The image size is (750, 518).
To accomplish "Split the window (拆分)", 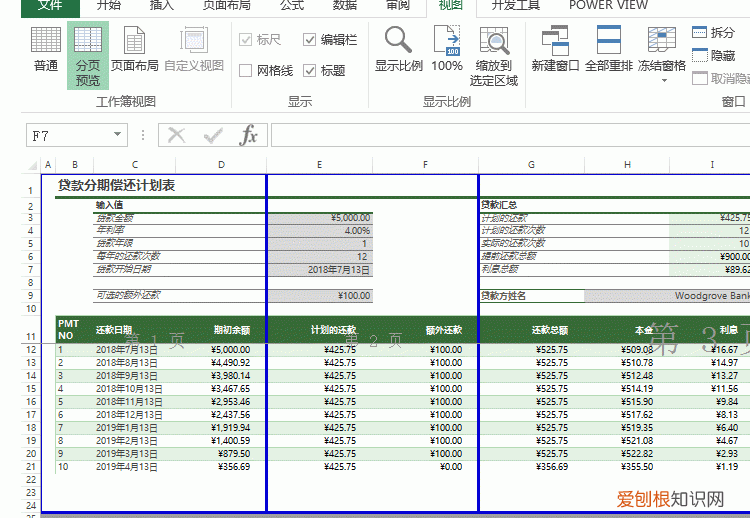I will point(713,33).
